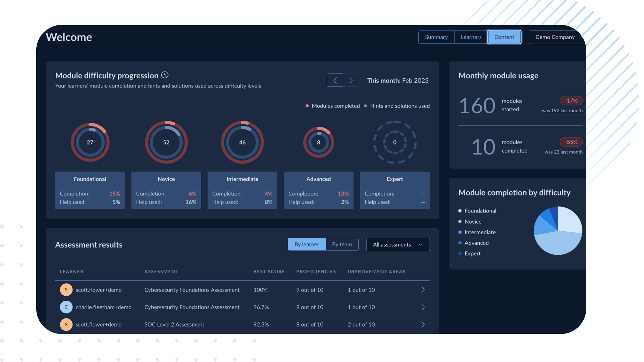Click the Expert difficulty ring chart
The height and width of the screenshot is (362, 644).
click(x=394, y=142)
